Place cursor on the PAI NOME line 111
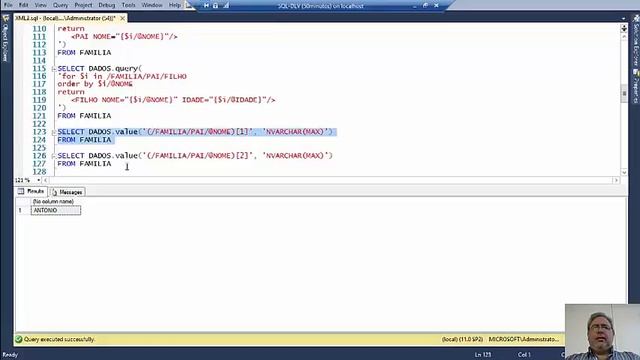Viewport: 640px width, 360px height. point(124,37)
